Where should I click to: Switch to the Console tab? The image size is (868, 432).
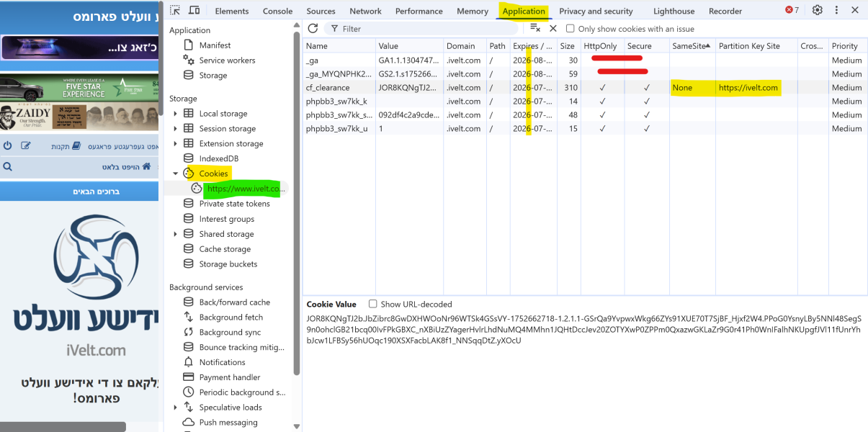click(277, 11)
